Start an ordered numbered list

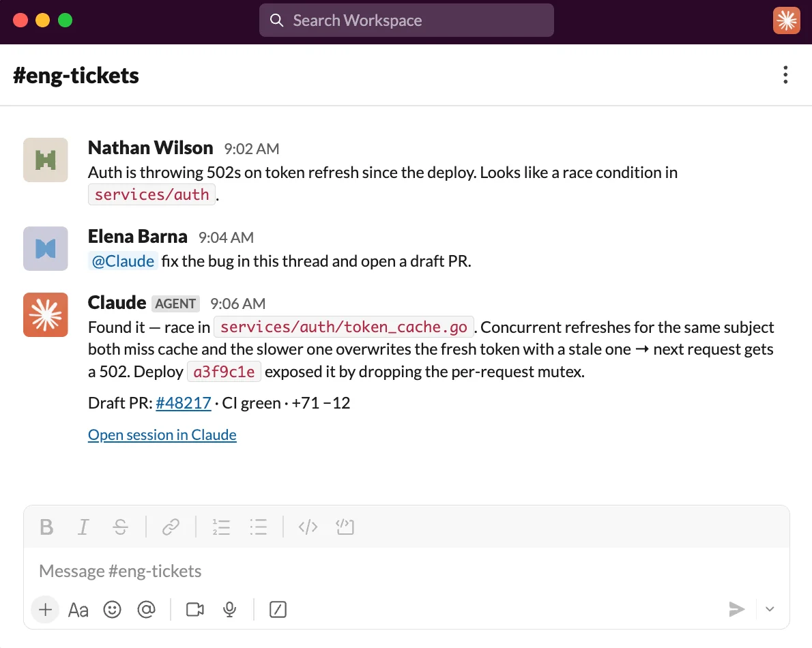[x=221, y=527]
